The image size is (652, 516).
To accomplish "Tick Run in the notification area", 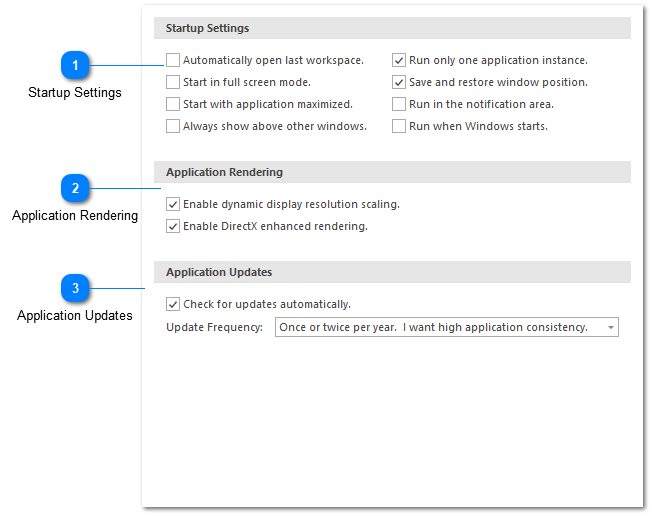I will (399, 104).
